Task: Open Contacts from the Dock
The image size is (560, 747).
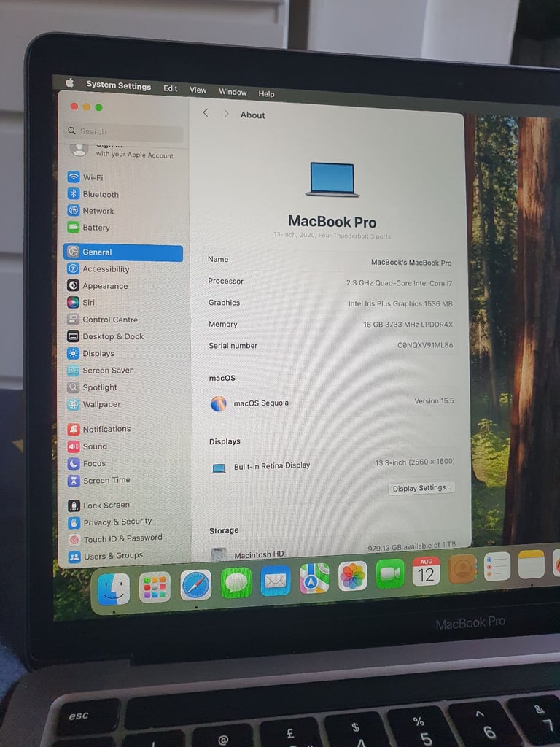Action: click(462, 569)
